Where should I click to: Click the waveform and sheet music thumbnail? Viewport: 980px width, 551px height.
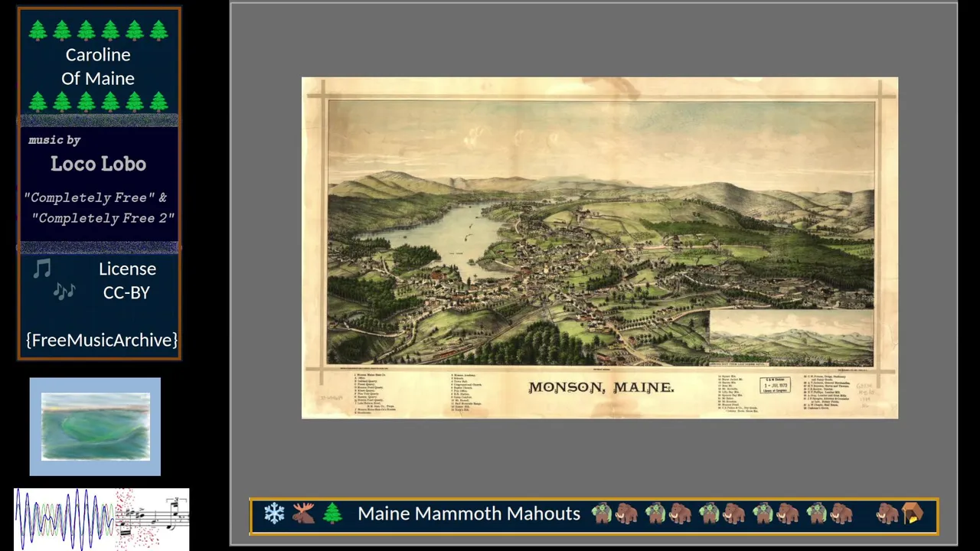pos(101,519)
